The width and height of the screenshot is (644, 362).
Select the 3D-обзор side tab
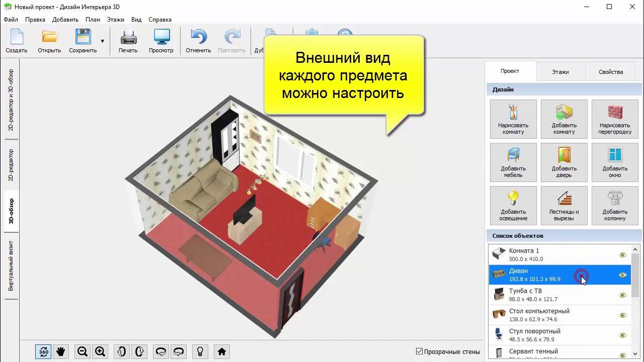point(11,211)
